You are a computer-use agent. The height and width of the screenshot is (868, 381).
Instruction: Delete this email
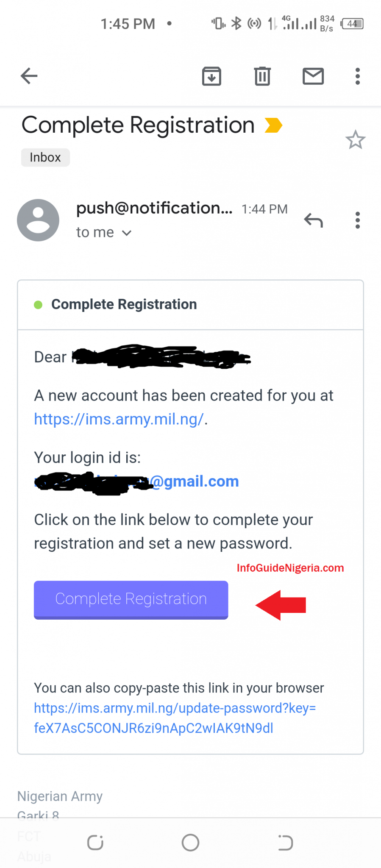(x=262, y=76)
